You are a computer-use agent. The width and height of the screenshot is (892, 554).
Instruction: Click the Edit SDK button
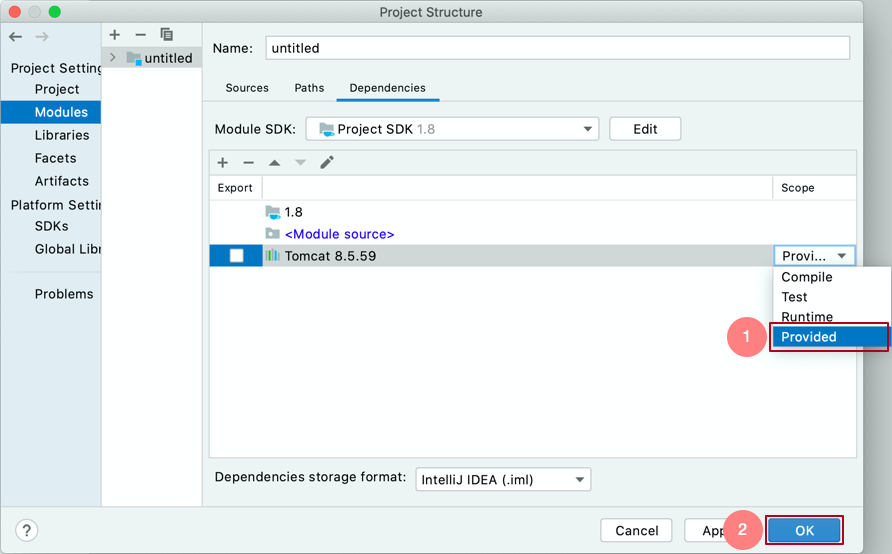point(645,129)
